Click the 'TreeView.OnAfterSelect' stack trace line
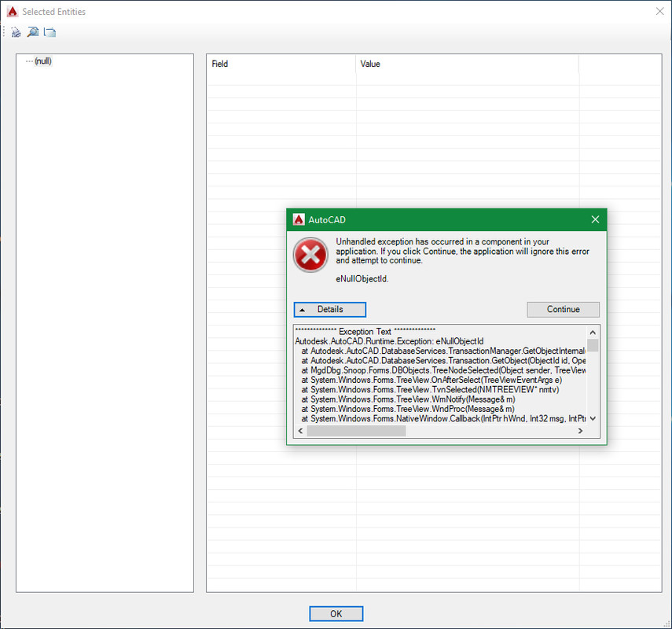Image resolution: width=672 pixels, height=629 pixels. click(x=431, y=380)
